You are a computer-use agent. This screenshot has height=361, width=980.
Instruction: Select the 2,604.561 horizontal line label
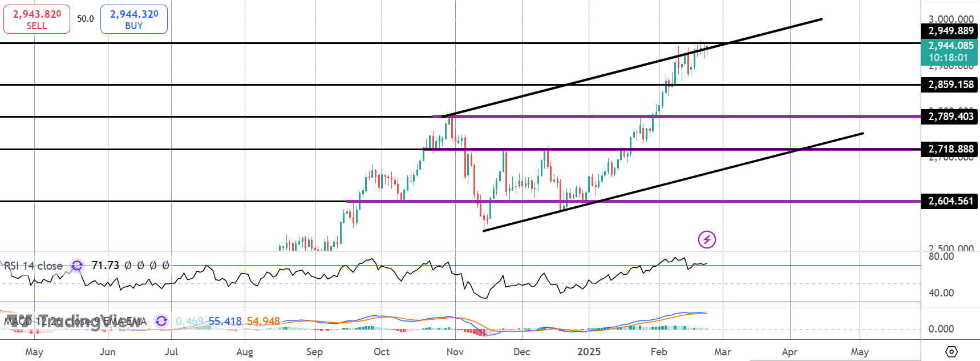[950, 201]
